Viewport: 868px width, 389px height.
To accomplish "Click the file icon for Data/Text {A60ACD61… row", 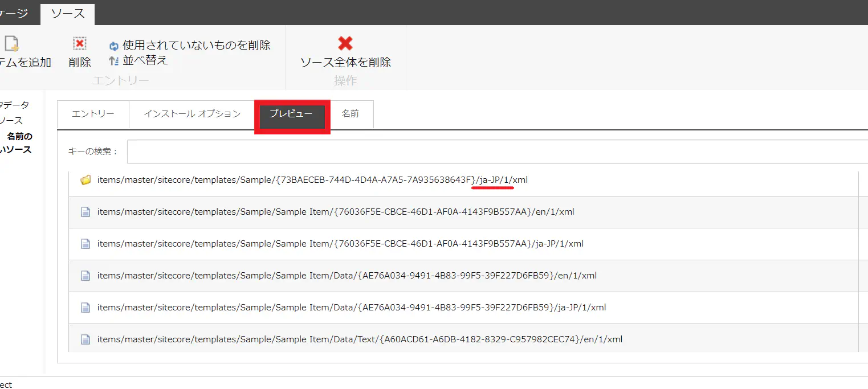I will pos(85,339).
